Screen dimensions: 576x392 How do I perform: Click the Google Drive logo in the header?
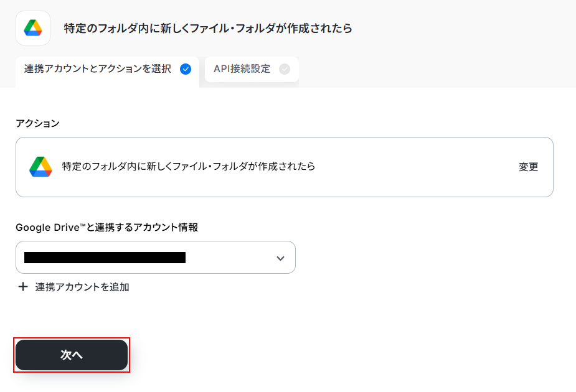coord(33,28)
